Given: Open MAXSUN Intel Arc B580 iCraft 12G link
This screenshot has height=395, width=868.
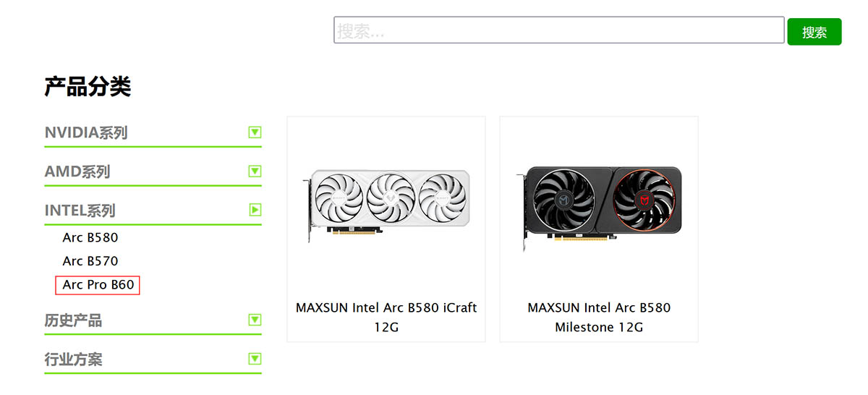Looking at the screenshot, I should pyautogui.click(x=386, y=318).
